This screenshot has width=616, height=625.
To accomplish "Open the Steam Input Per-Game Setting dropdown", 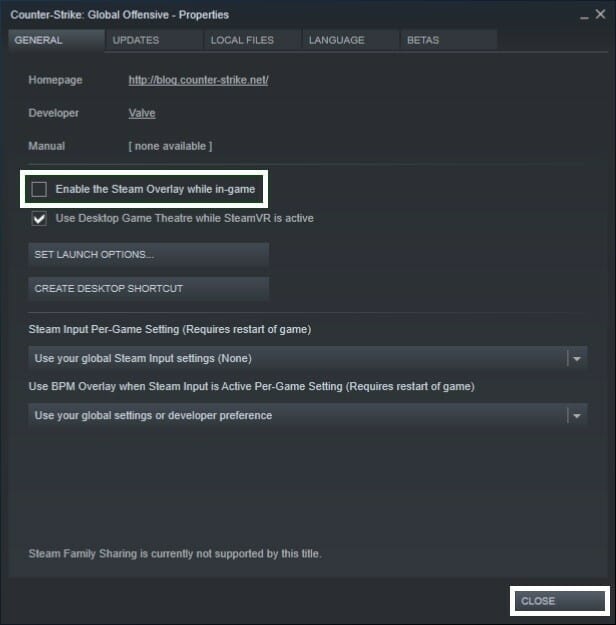I will pyautogui.click(x=307, y=358).
